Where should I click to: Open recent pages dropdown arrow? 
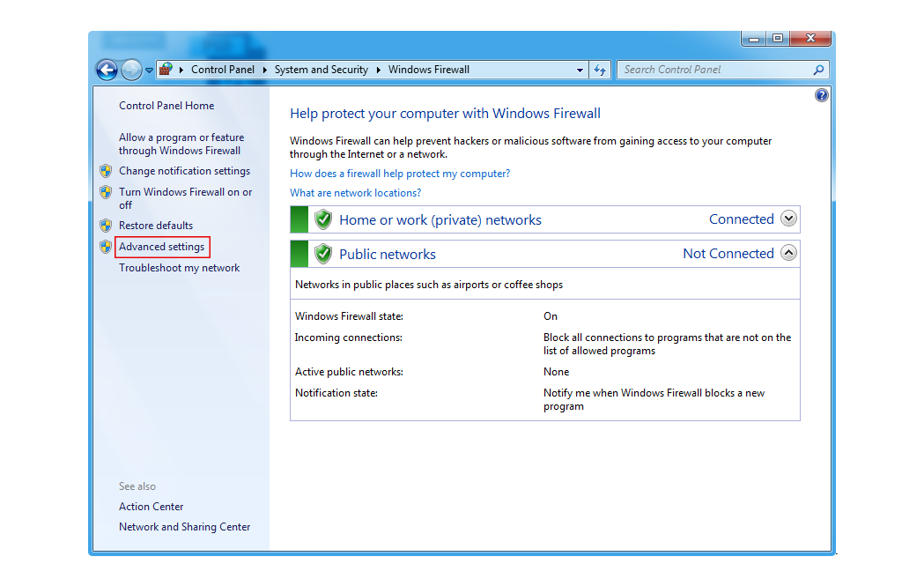click(x=149, y=70)
